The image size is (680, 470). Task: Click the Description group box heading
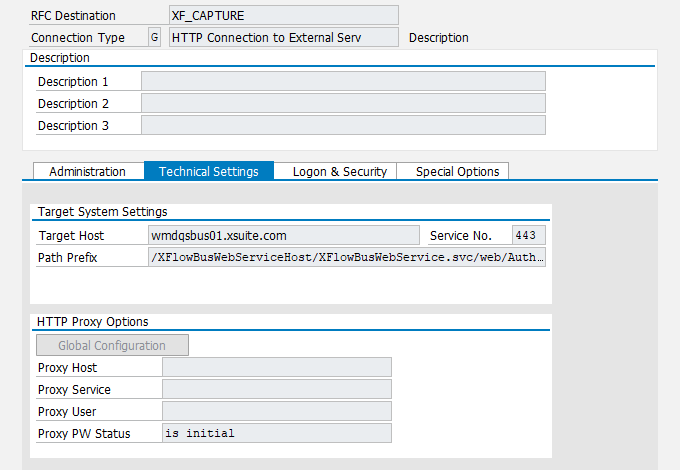tap(59, 58)
